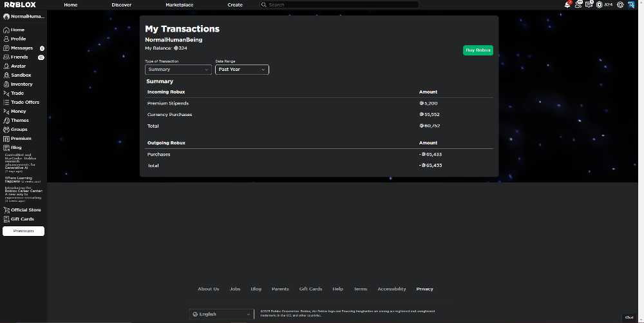Click the Blog sidebar icon
644x323 pixels.
pos(6,148)
